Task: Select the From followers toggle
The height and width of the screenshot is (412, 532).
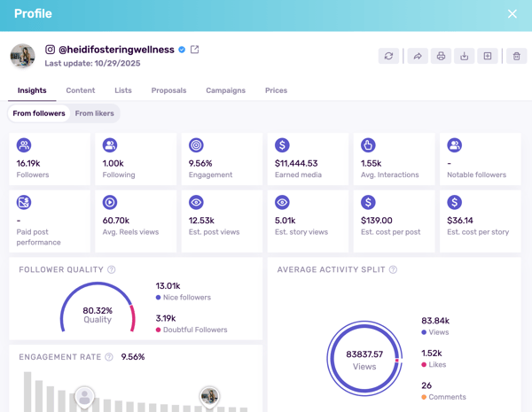Action: click(x=39, y=113)
